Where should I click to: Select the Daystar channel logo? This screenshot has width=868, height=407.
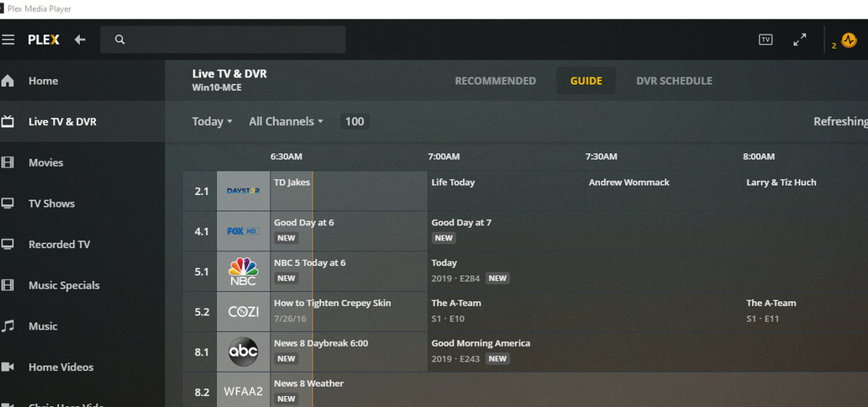[x=243, y=191]
